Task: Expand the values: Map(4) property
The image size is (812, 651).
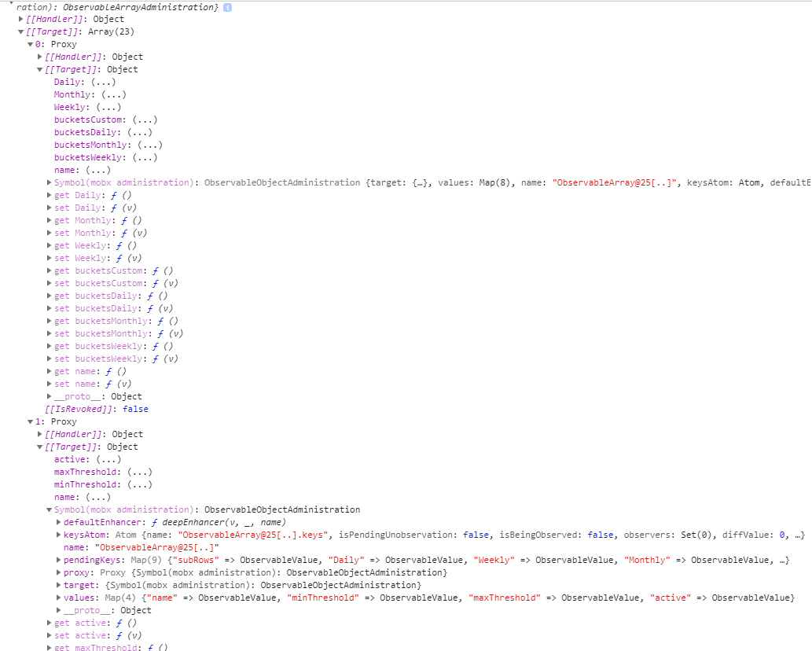Action: point(58,598)
